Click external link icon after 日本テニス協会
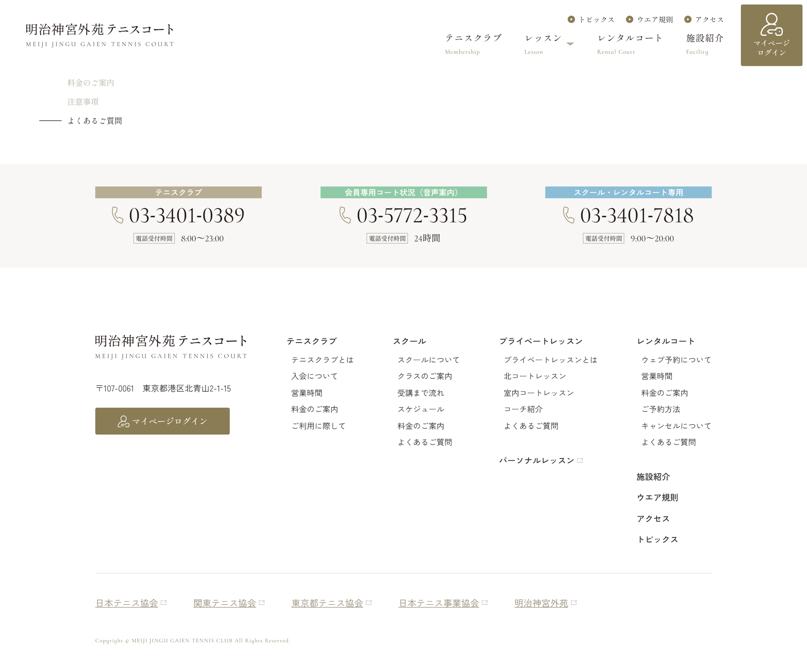Viewport: 807px width, 672px height. coord(164,602)
